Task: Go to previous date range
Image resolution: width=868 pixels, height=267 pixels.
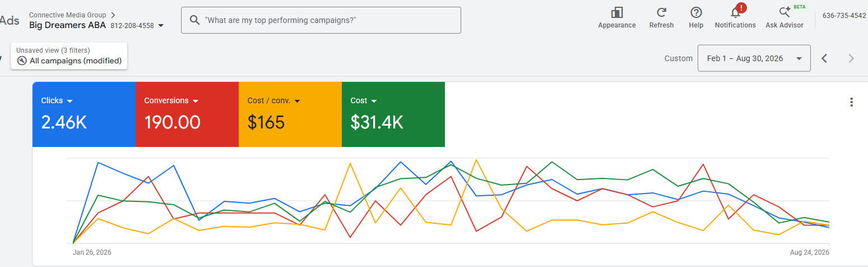Action: point(824,58)
